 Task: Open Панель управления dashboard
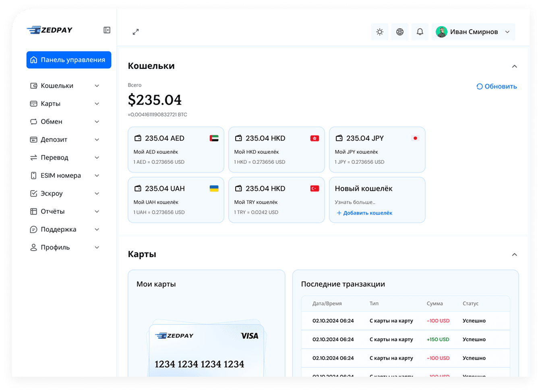pyautogui.click(x=69, y=60)
